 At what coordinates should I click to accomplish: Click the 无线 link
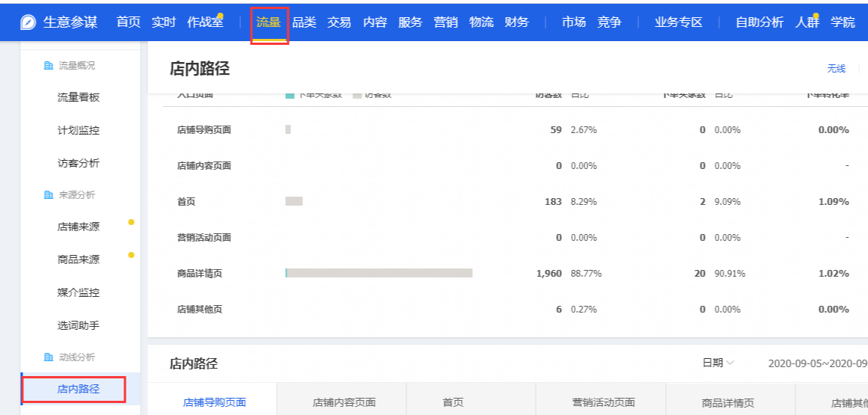coord(837,69)
